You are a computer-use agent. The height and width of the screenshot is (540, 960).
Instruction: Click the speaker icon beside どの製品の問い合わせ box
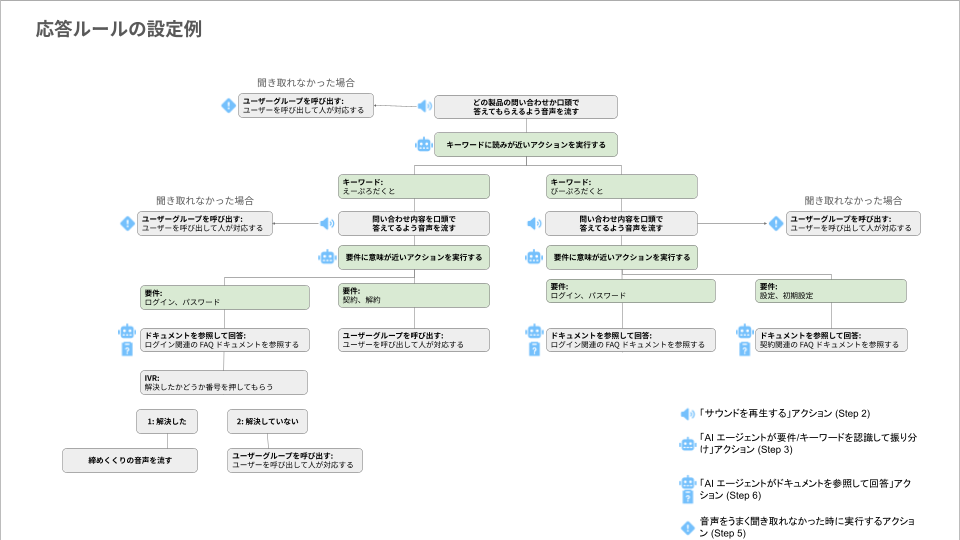pyautogui.click(x=424, y=106)
